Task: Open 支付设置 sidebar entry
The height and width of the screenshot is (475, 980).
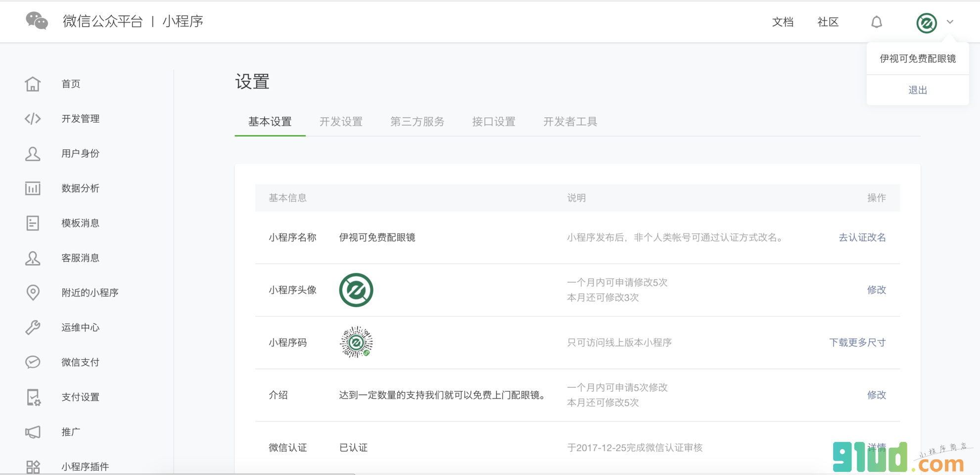Action: pyautogui.click(x=81, y=397)
